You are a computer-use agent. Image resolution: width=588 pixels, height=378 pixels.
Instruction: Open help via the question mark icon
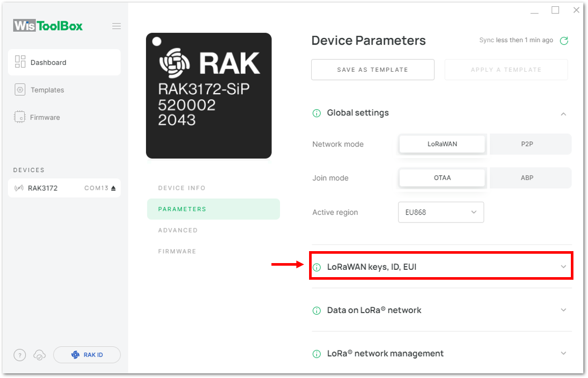(20, 355)
